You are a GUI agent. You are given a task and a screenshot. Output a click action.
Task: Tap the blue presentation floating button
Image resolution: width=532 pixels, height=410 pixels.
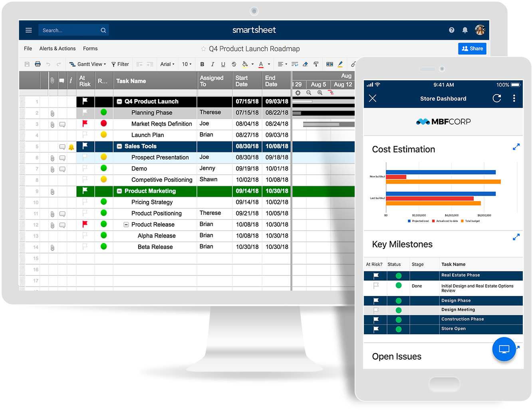tap(504, 349)
